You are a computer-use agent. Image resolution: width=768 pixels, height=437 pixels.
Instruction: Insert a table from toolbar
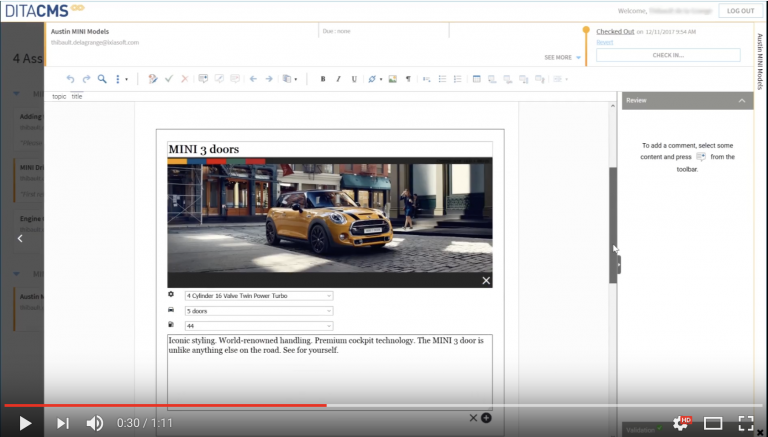click(477, 79)
